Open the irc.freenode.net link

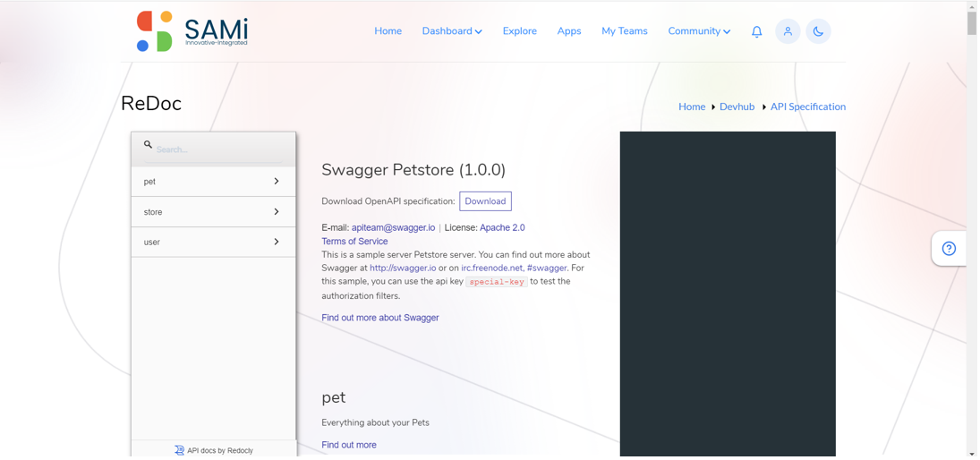pos(492,268)
